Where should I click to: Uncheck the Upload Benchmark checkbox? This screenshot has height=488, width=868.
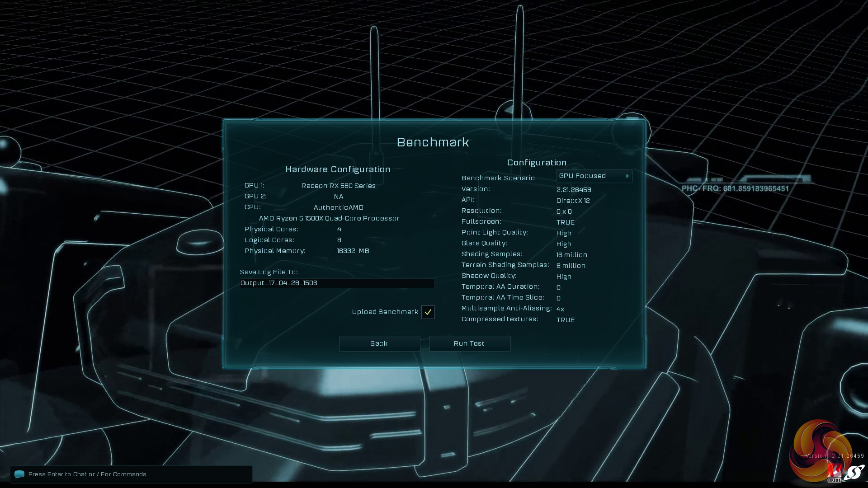point(428,312)
